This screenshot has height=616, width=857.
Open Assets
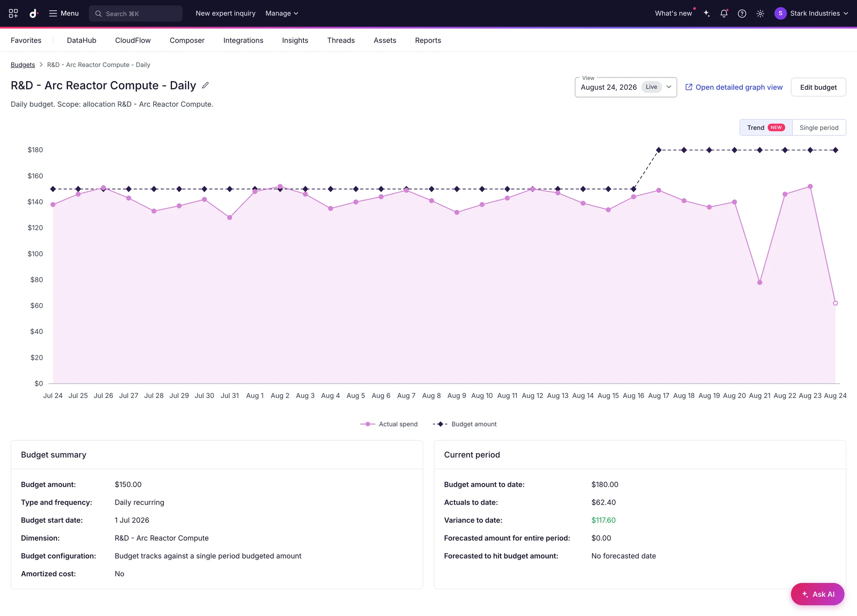(385, 40)
